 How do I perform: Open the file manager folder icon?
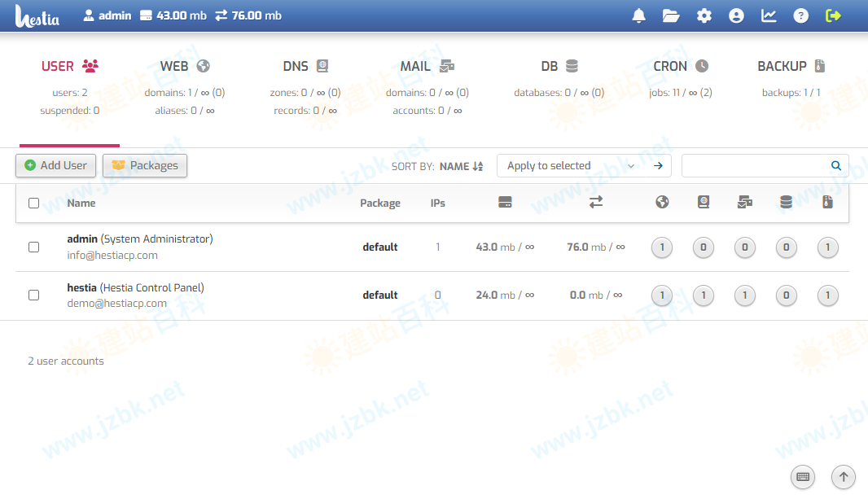pyautogui.click(x=671, y=15)
